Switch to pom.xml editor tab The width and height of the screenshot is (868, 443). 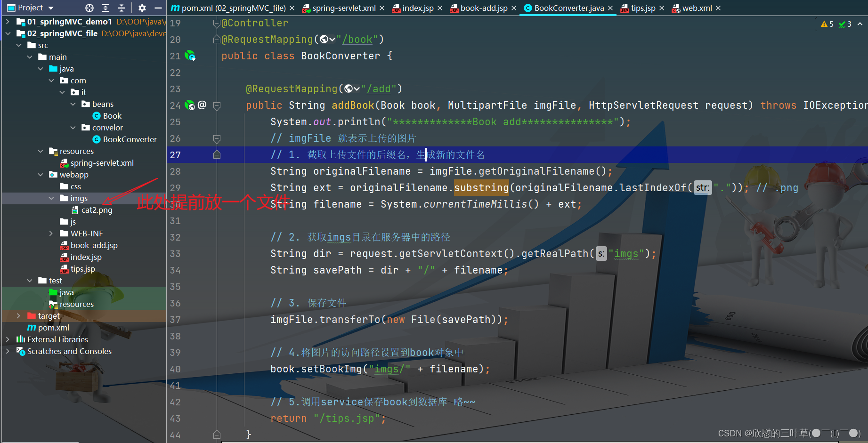coord(229,8)
